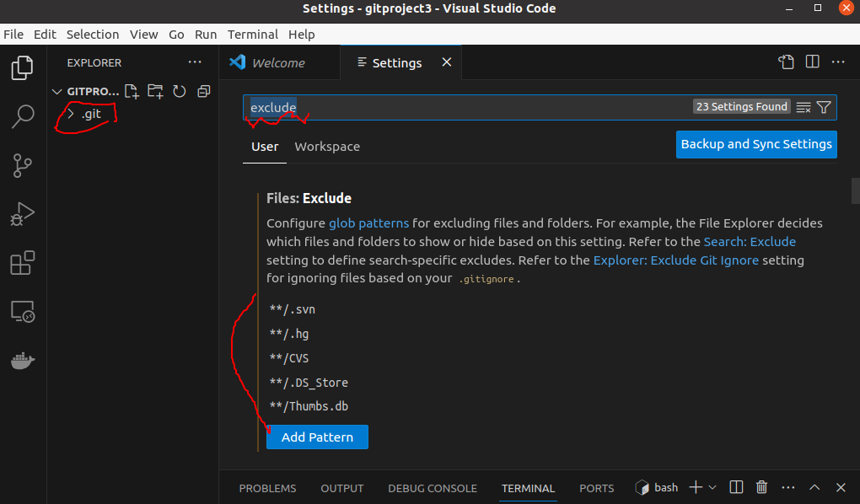This screenshot has width=860, height=504.
Task: Select the **/.svn exclude pattern
Action: 293,309
